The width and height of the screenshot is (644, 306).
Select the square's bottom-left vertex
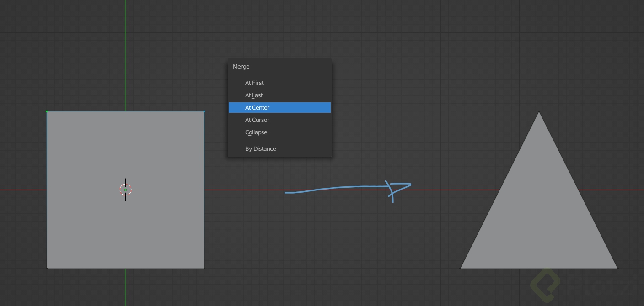click(47, 268)
